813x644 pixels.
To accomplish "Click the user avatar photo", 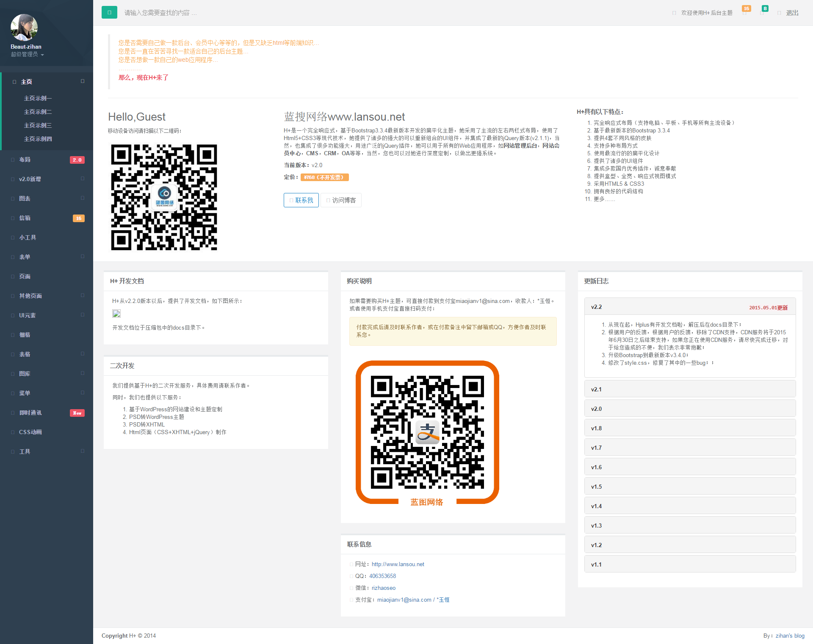I will tap(24, 28).
